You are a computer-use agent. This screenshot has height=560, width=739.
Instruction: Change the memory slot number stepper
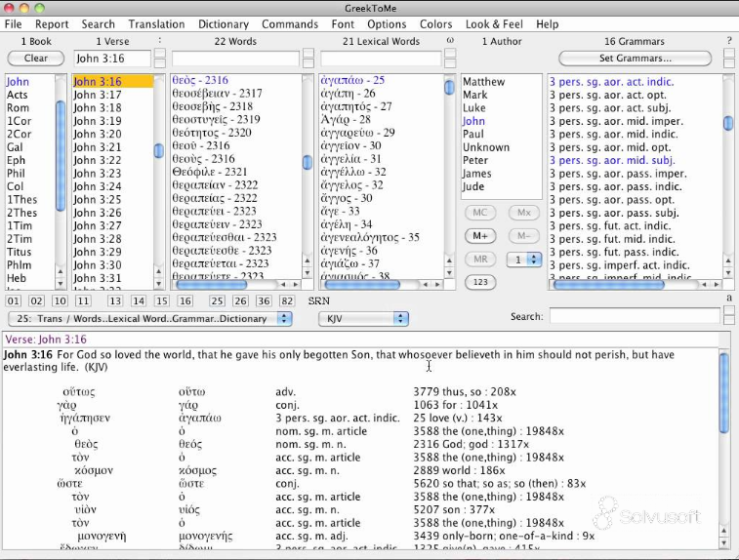pos(534,260)
